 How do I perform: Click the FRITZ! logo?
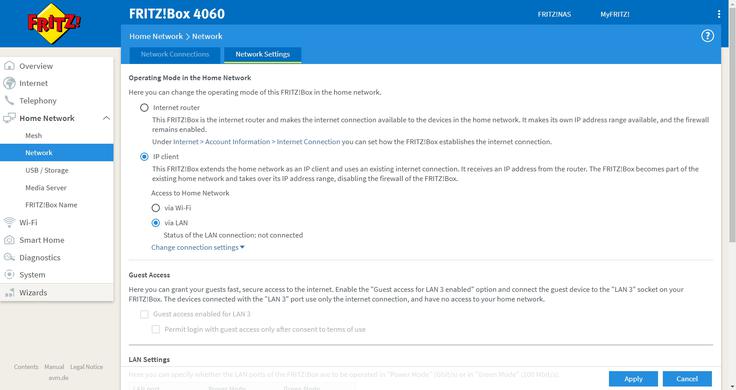pyautogui.click(x=54, y=23)
